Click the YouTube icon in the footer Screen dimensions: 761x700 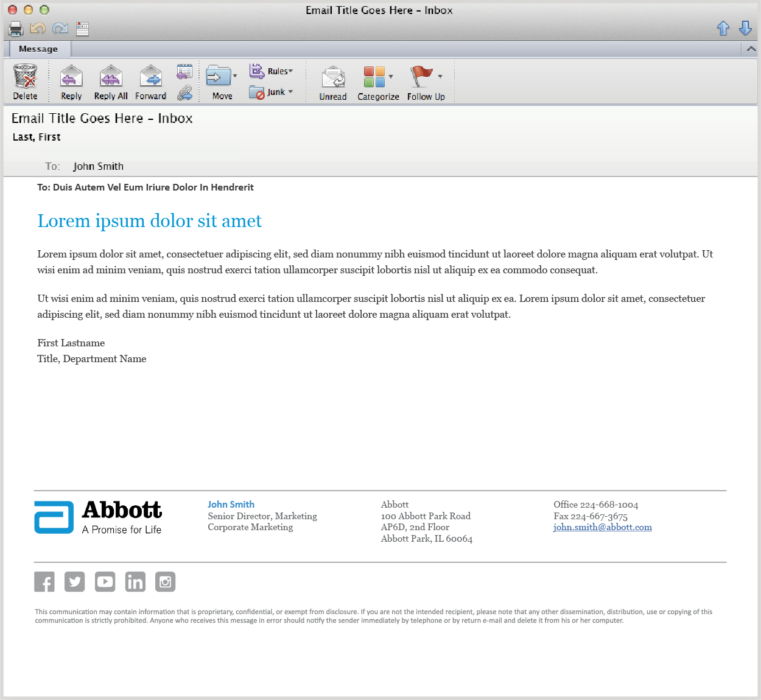(105, 582)
